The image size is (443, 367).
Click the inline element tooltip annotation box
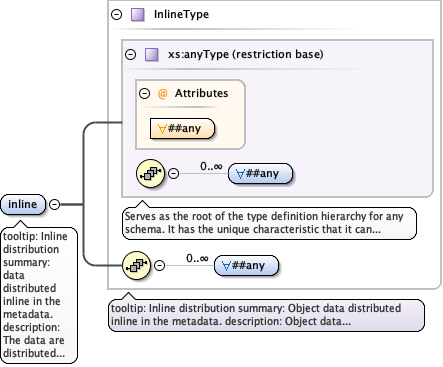pos(39,295)
